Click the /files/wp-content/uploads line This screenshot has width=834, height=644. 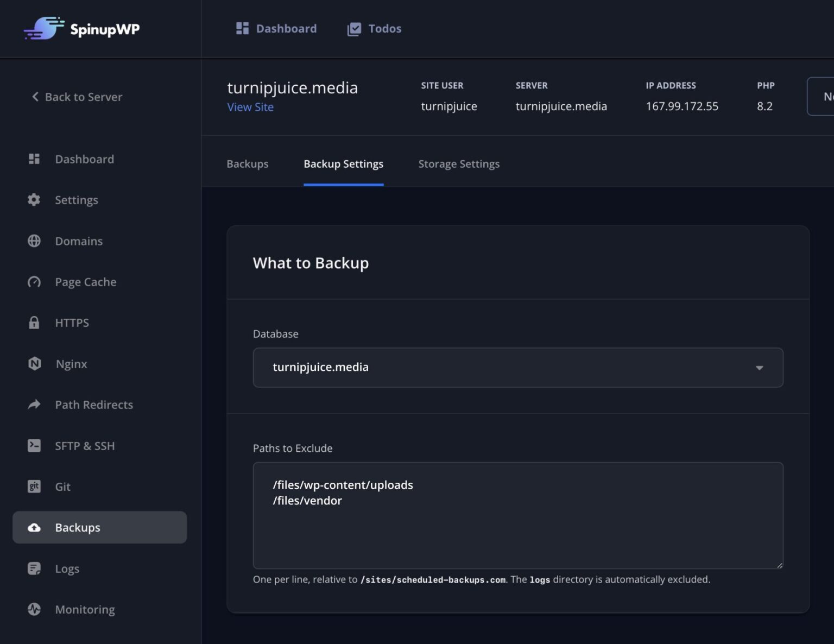(x=343, y=485)
